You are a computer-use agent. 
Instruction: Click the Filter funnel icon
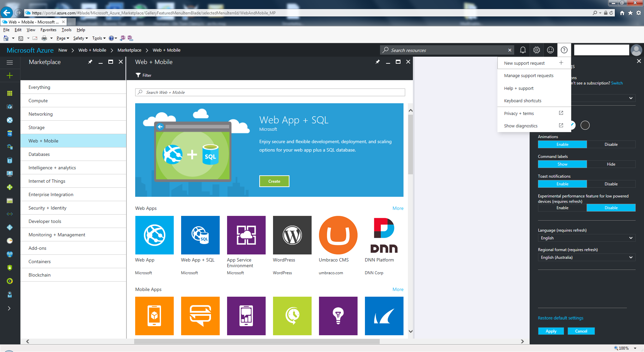click(x=138, y=75)
